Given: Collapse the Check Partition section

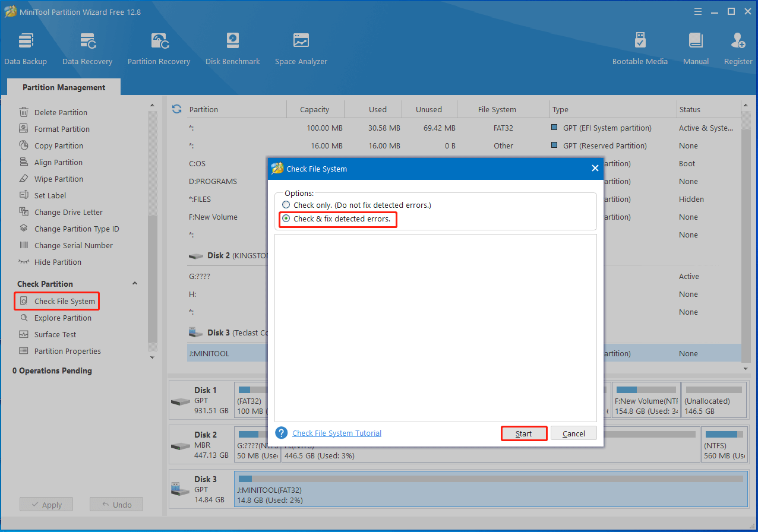Looking at the screenshot, I should point(134,284).
